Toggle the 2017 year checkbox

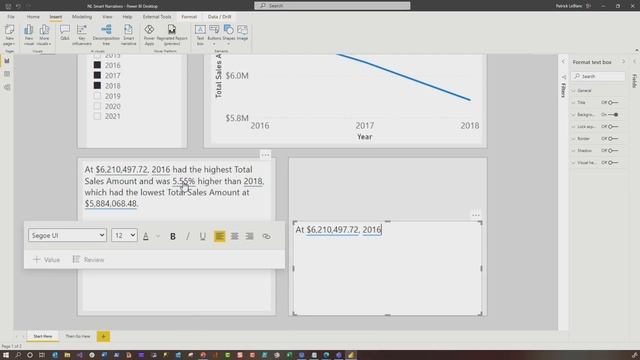click(x=97, y=75)
